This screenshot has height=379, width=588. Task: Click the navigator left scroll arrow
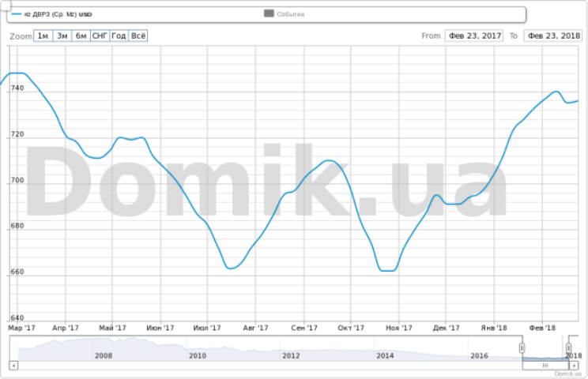coord(13,365)
